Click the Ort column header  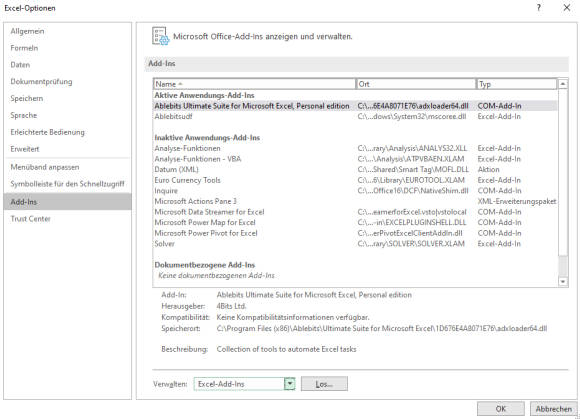(x=416, y=84)
